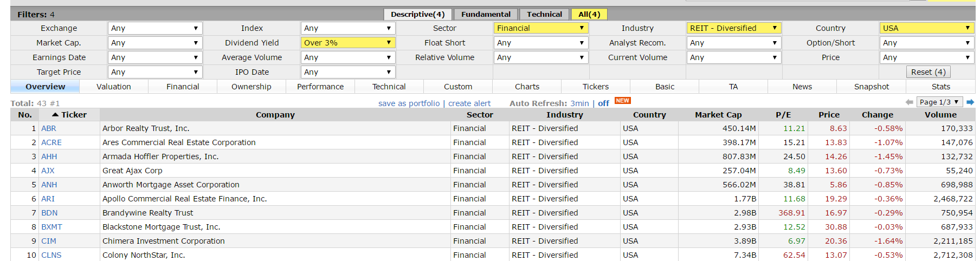Screen dimensions: 980x261
Task: Select the Ownership view tab
Action: tap(252, 87)
